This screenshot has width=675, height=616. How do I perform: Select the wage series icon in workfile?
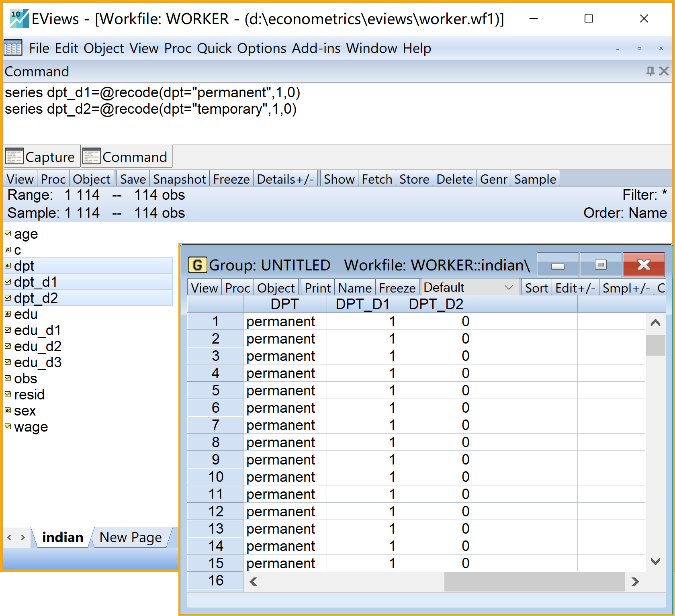point(8,427)
